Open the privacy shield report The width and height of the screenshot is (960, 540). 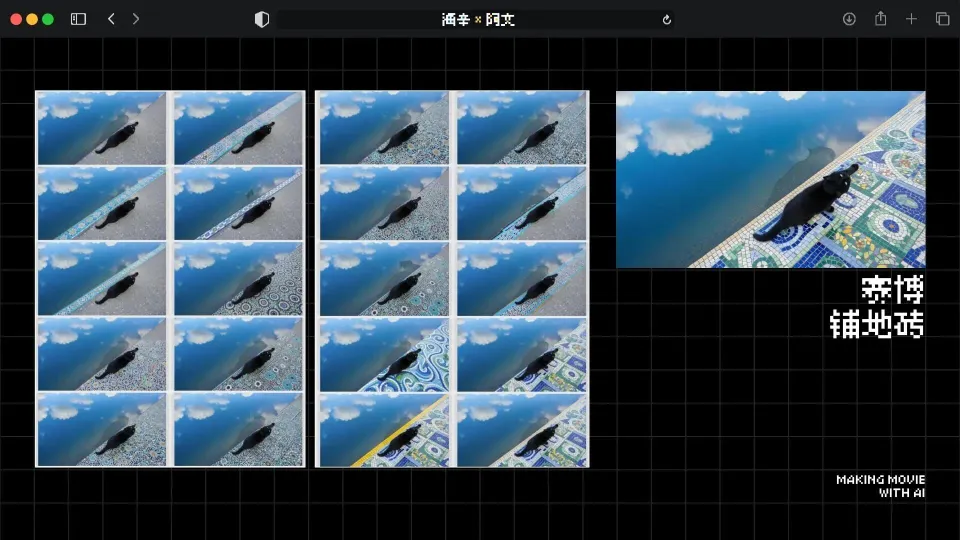click(x=262, y=19)
